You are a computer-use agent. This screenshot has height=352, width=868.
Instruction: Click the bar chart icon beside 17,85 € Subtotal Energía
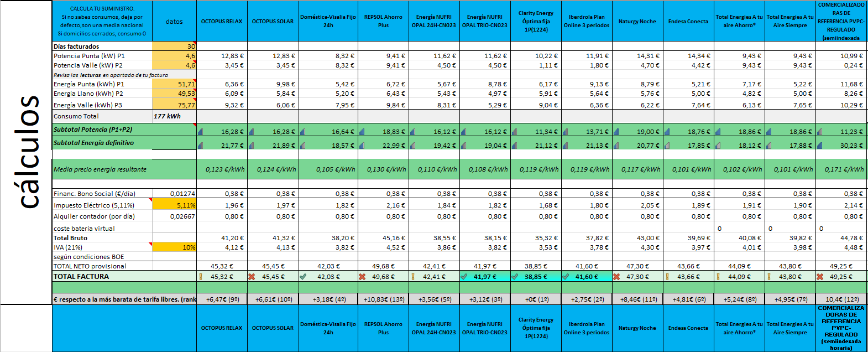click(x=667, y=146)
